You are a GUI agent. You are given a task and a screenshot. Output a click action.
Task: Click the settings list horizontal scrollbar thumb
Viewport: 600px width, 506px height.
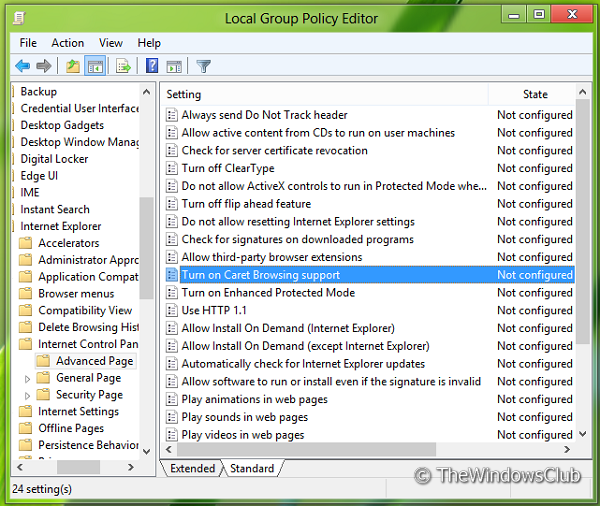306,449
